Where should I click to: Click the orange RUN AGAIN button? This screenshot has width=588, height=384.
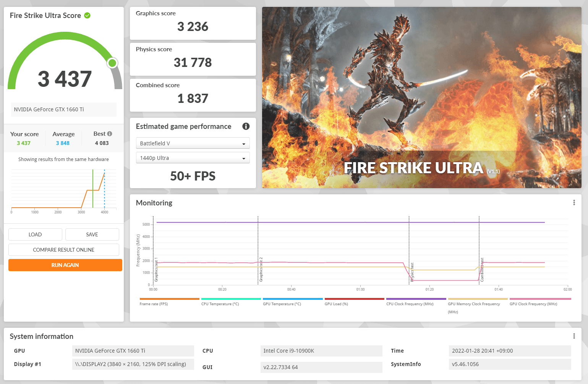click(x=65, y=265)
